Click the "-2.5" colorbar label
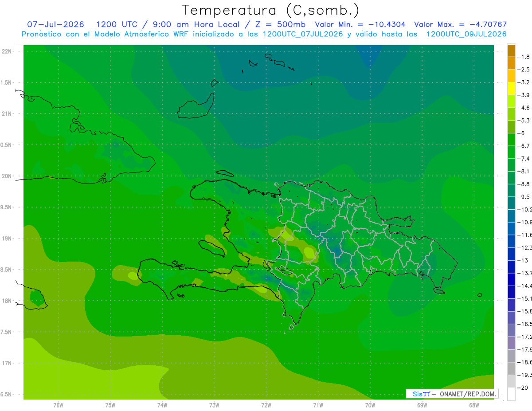Image resolution: width=532 pixels, height=411 pixels. (x=524, y=70)
